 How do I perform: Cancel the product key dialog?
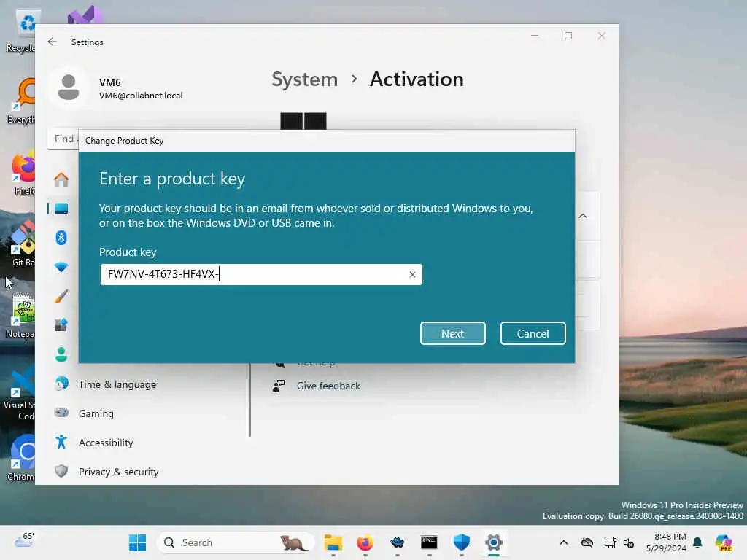pos(533,333)
